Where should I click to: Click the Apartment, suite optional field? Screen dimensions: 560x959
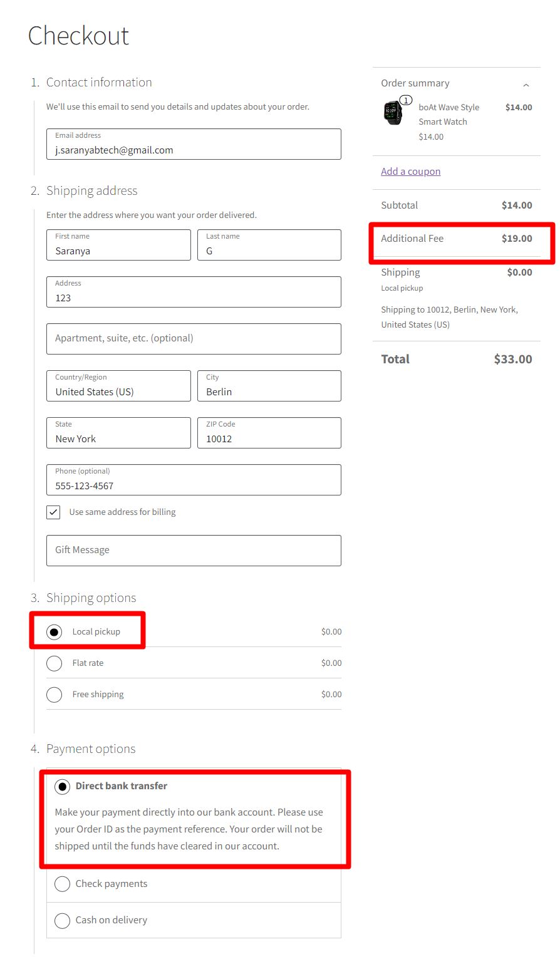(194, 339)
